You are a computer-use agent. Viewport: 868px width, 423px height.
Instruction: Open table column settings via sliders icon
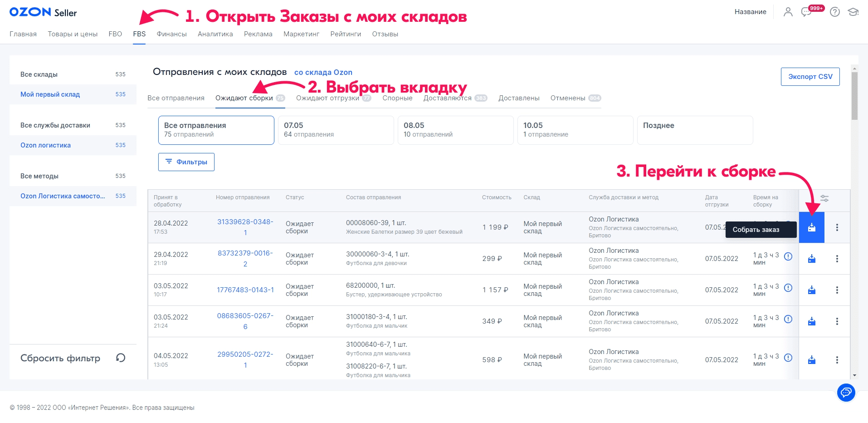pyautogui.click(x=824, y=198)
